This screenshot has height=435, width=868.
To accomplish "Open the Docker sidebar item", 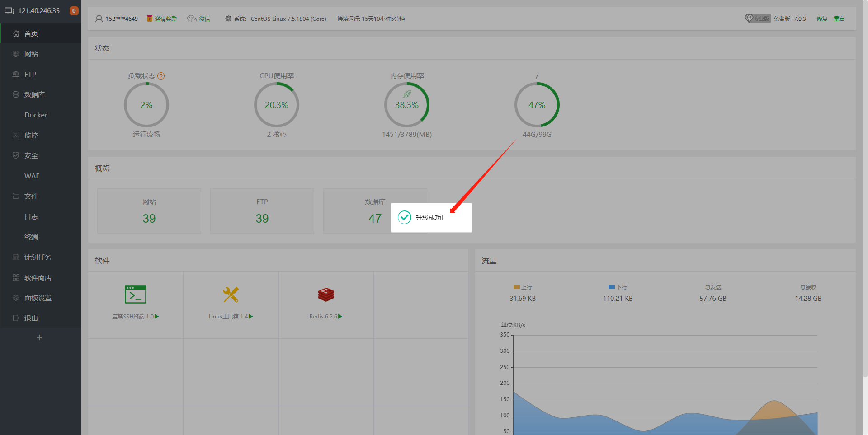I will pos(41,115).
